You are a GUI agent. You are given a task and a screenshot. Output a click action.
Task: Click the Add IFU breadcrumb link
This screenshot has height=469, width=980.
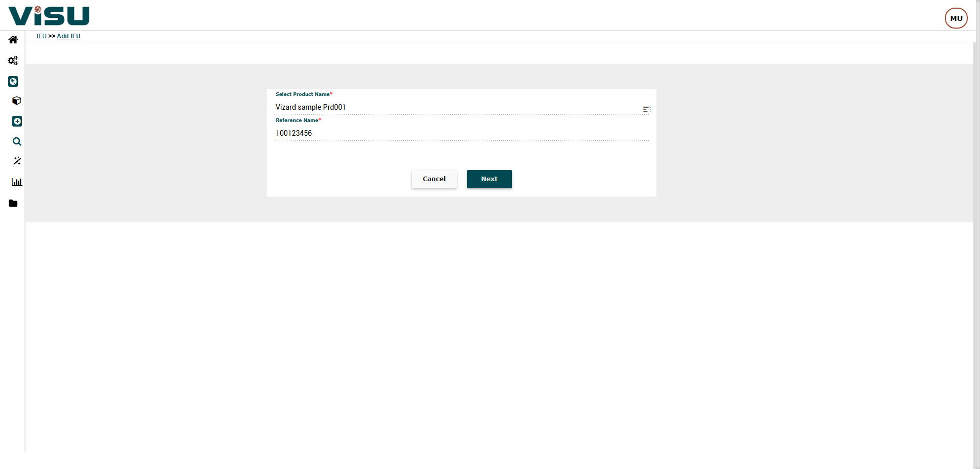click(x=68, y=36)
